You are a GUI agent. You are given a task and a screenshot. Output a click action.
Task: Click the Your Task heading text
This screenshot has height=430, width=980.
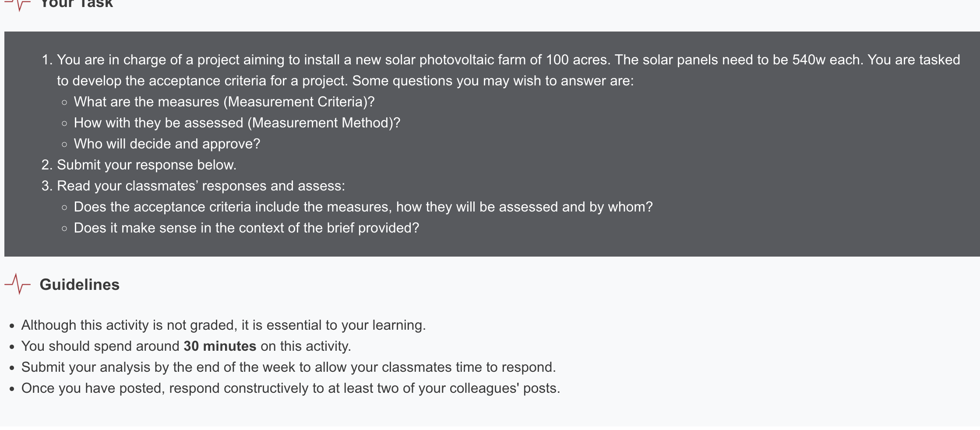[76, 4]
